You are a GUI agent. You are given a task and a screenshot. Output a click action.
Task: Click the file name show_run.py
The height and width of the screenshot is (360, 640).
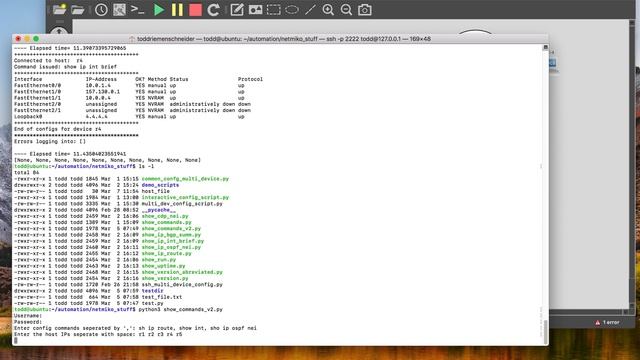(159, 260)
